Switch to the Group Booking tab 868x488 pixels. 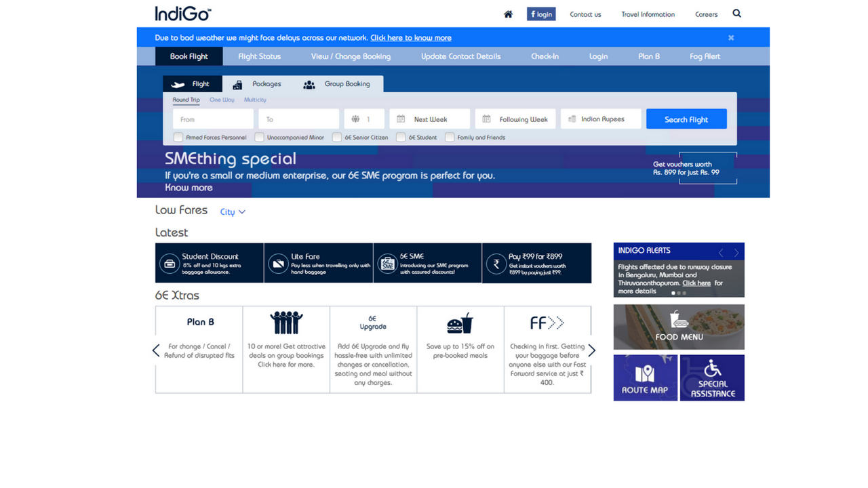[x=337, y=84]
